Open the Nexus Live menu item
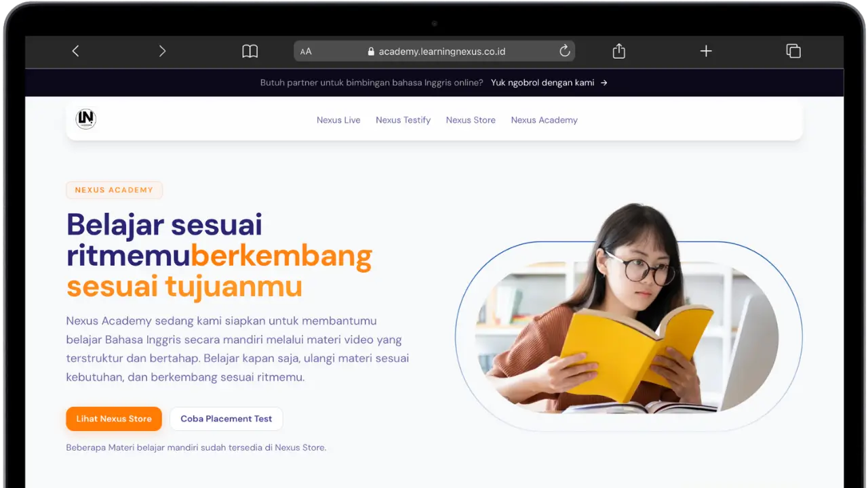Image resolution: width=868 pixels, height=488 pixels. click(x=338, y=120)
